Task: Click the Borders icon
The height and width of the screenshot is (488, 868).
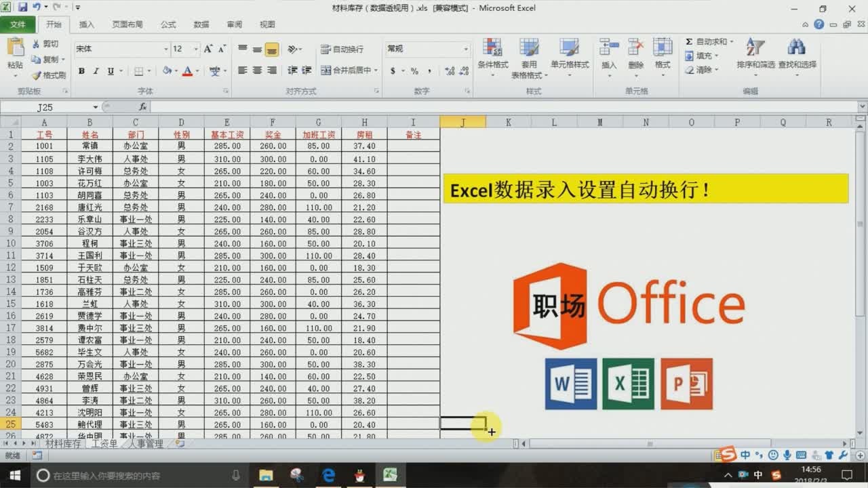Action: pos(139,70)
